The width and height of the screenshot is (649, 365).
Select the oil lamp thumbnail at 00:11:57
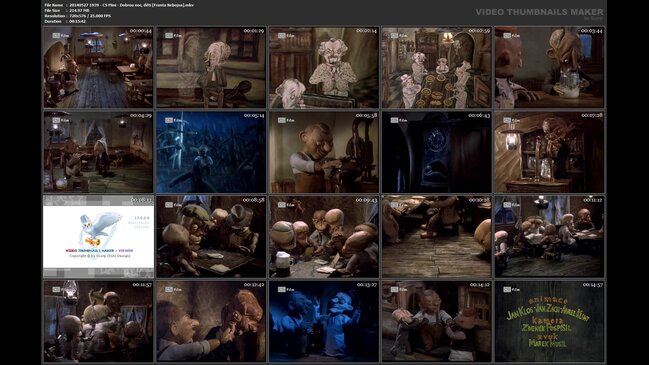click(x=99, y=321)
